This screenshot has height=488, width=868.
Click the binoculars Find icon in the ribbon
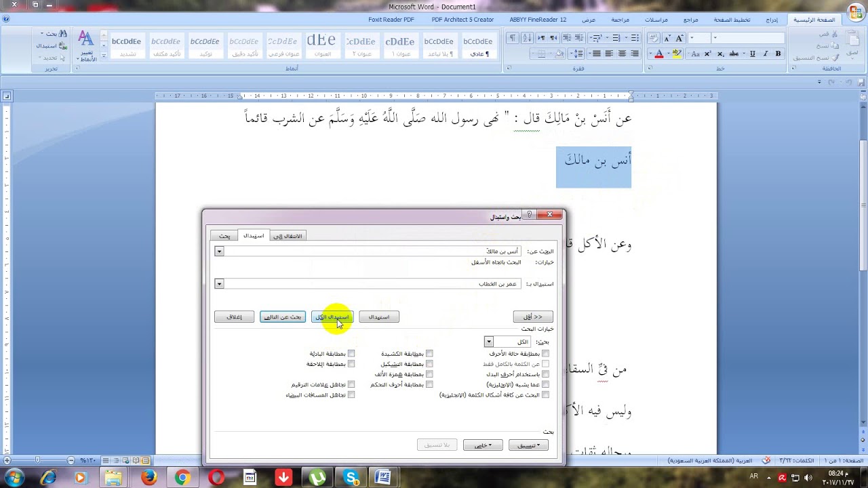63,33
